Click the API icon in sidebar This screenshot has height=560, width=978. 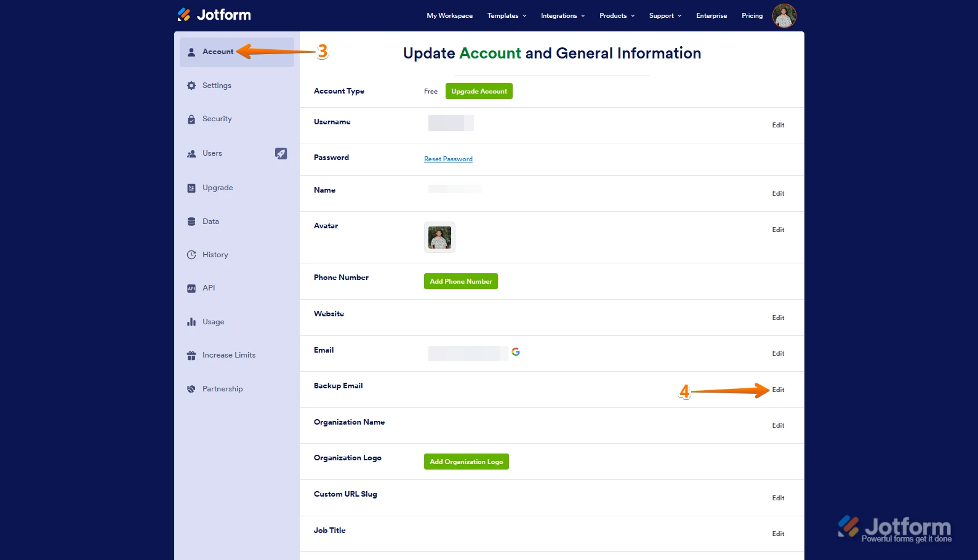tap(191, 289)
